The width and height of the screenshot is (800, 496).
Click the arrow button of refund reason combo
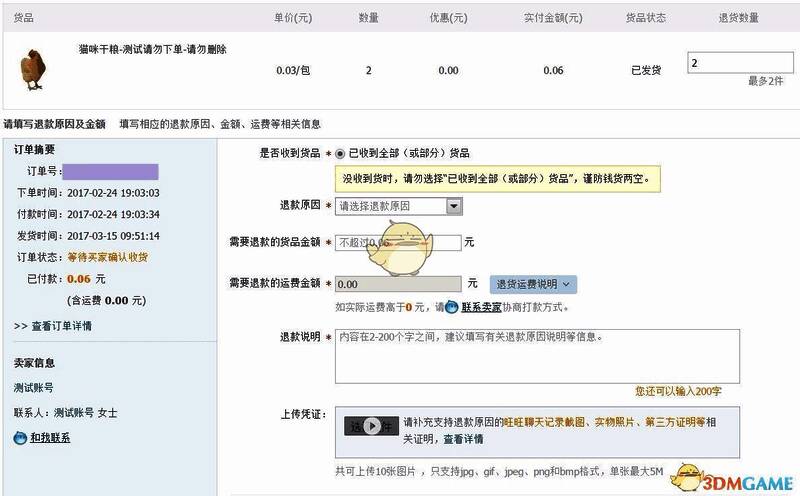coord(454,206)
